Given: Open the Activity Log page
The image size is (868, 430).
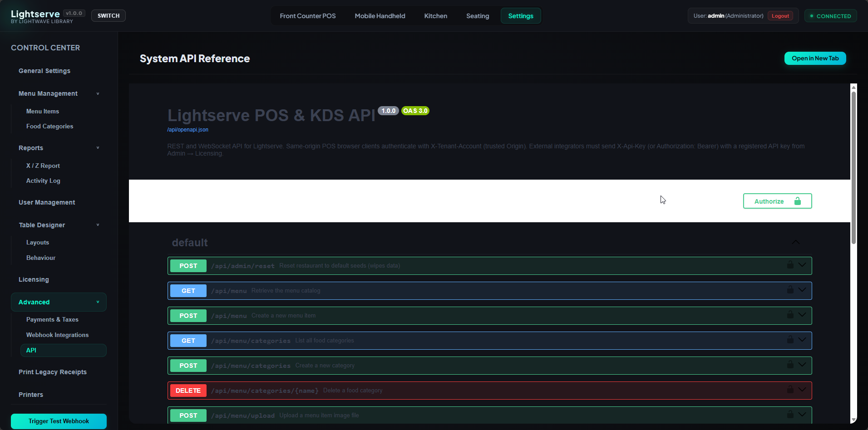Looking at the screenshot, I should tap(43, 181).
